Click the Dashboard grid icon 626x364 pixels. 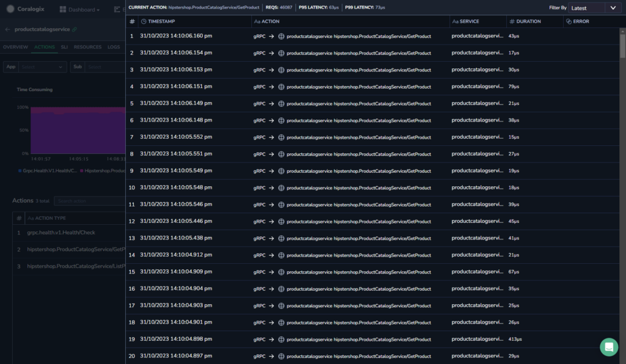[63, 9]
